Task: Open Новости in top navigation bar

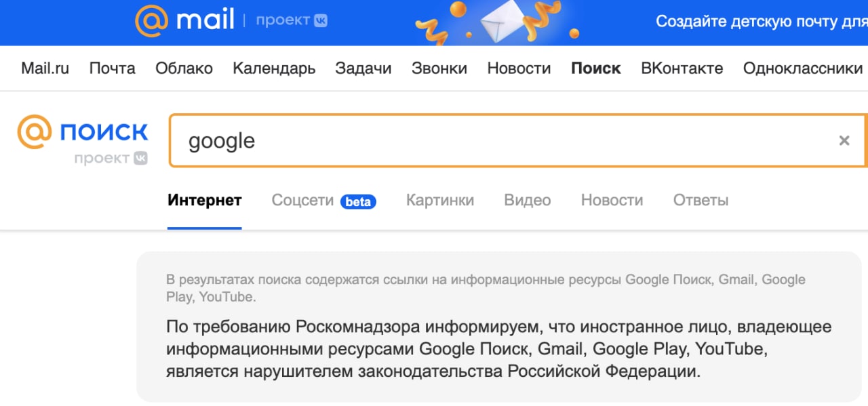Action: coord(519,68)
